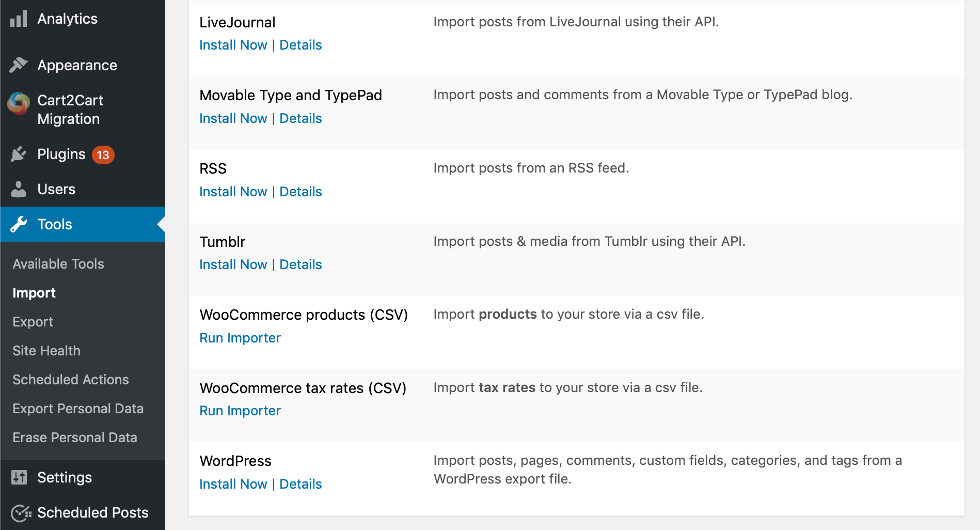Click the Settings sliders icon
Image resolution: width=980 pixels, height=530 pixels.
19,477
